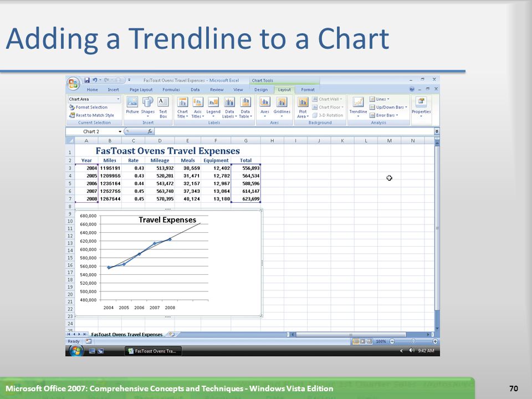
Task: Click the Travel Expenses chart title
Action: pos(167,220)
